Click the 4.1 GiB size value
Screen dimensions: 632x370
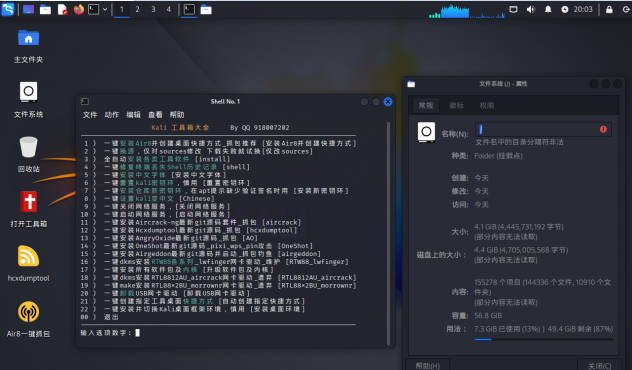click(519, 227)
